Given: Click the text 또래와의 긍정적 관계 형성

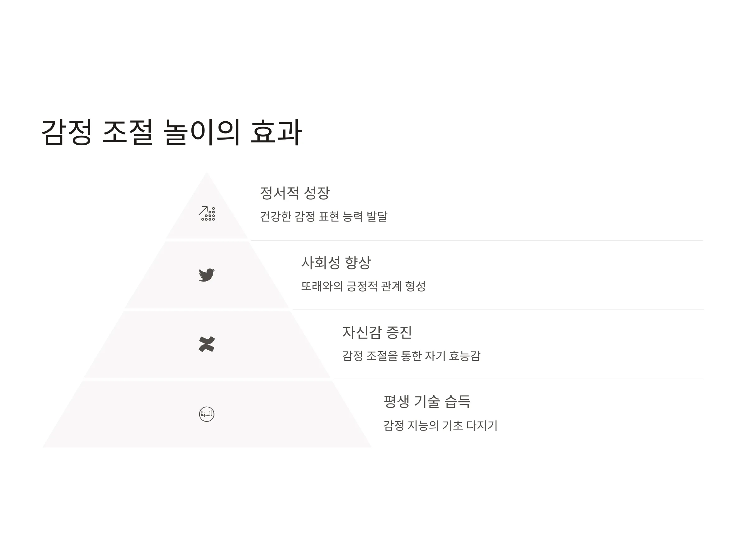Looking at the screenshot, I should [x=363, y=286].
